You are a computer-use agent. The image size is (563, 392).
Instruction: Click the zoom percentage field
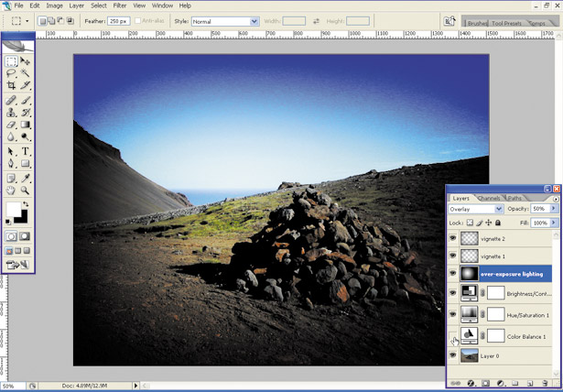coord(14,386)
